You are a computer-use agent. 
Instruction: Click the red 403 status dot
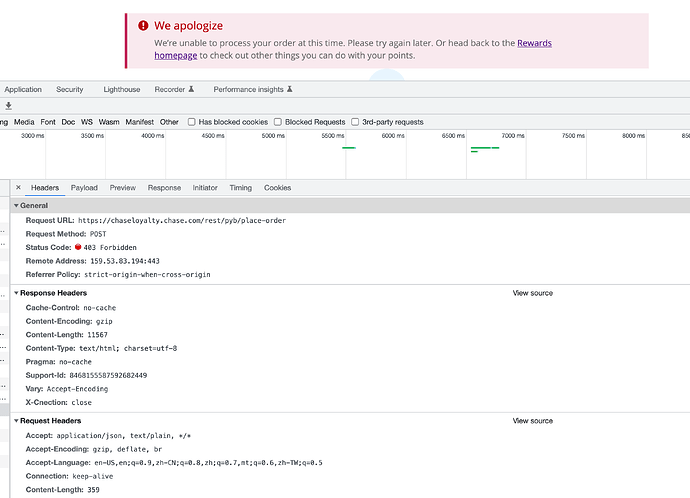78,247
